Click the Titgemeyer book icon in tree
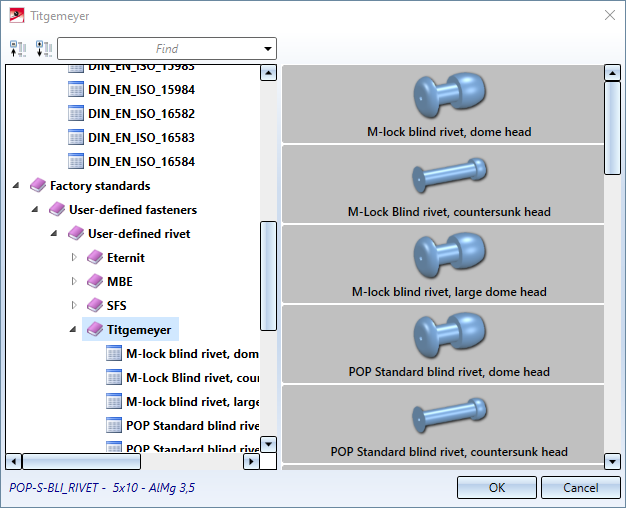Viewport: 626px width, 508px height. click(x=95, y=329)
